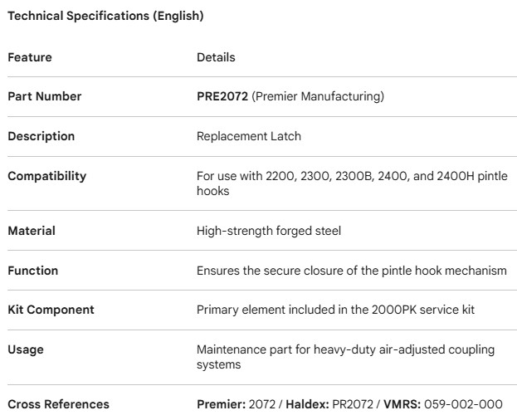
Task: Click the air-adjusted coupling systems usage text
Action: pos(344,357)
